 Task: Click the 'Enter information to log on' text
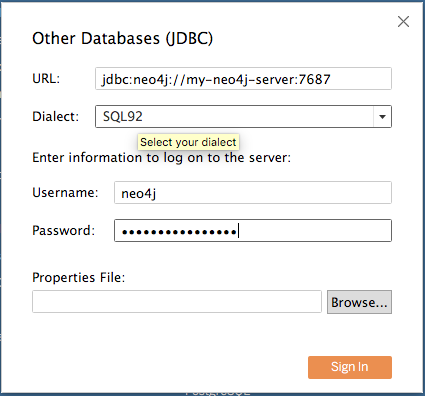pos(161,158)
